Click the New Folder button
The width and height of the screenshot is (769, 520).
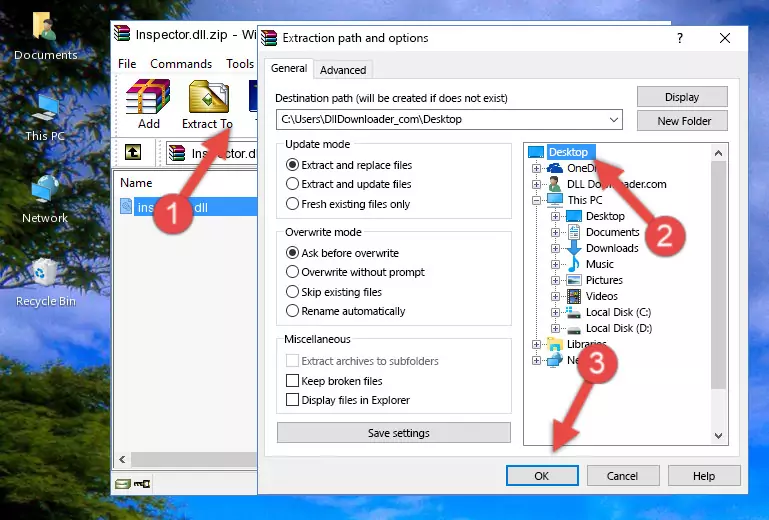click(682, 121)
